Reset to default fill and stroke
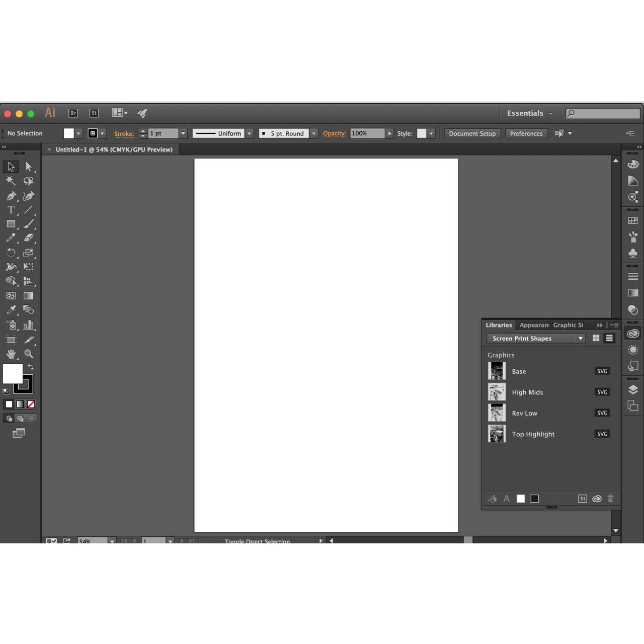This screenshot has height=644, width=644. click(6, 390)
